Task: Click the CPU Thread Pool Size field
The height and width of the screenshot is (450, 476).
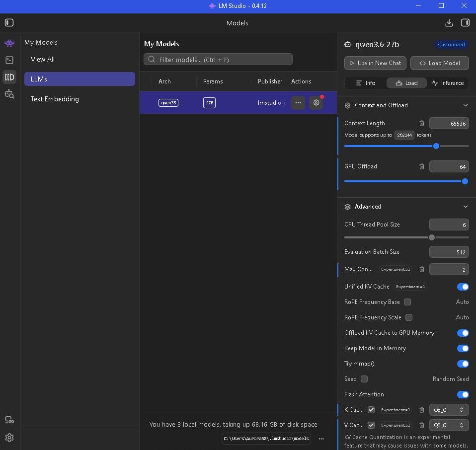Action: (449, 225)
